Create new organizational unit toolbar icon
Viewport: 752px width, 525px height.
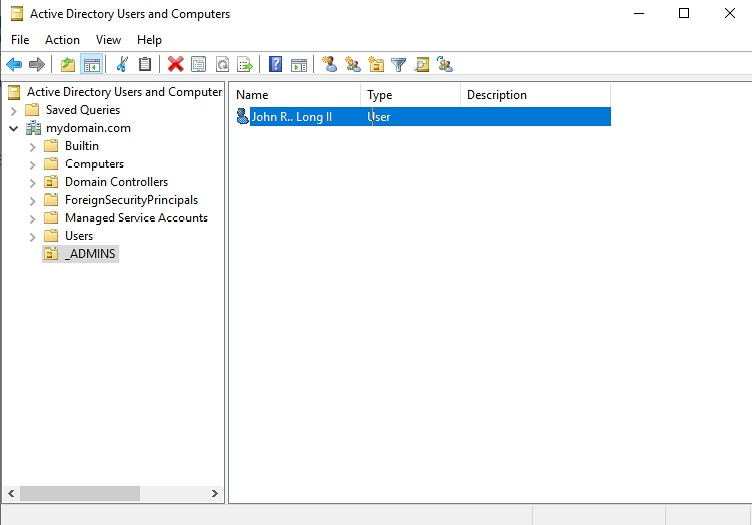coord(376,64)
